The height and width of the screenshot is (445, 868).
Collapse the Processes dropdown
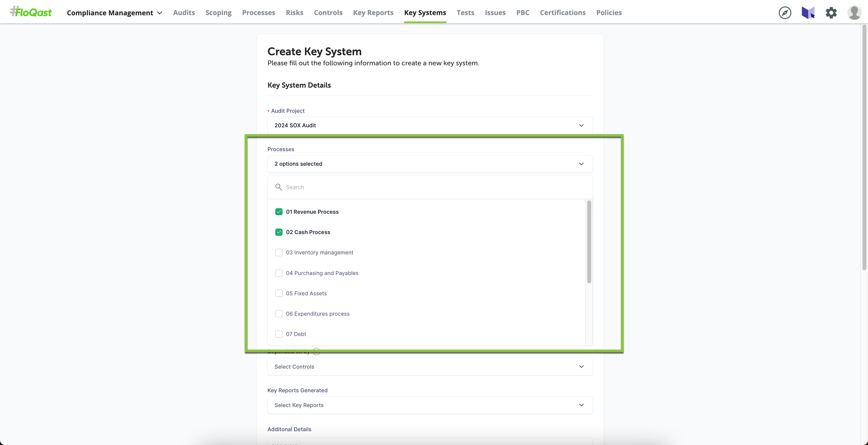click(x=430, y=164)
